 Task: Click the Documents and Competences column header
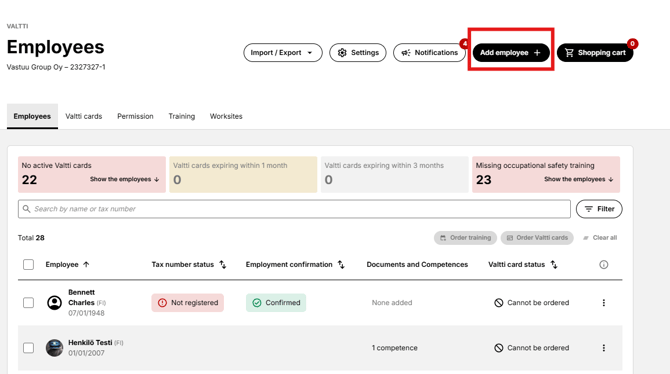tap(417, 265)
